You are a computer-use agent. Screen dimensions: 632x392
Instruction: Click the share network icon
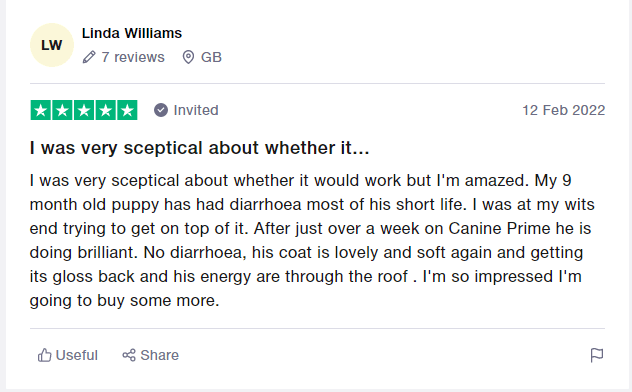pyautogui.click(x=129, y=355)
